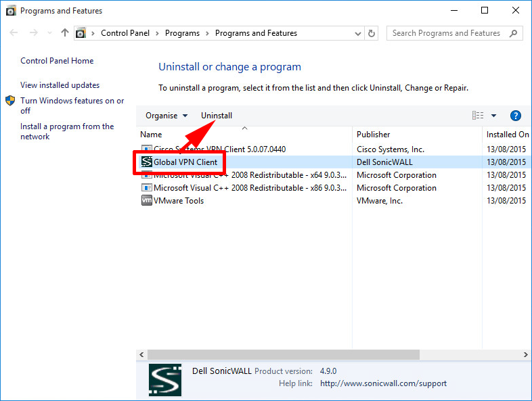
Task: Go back with the Back arrow
Action: coord(14,33)
